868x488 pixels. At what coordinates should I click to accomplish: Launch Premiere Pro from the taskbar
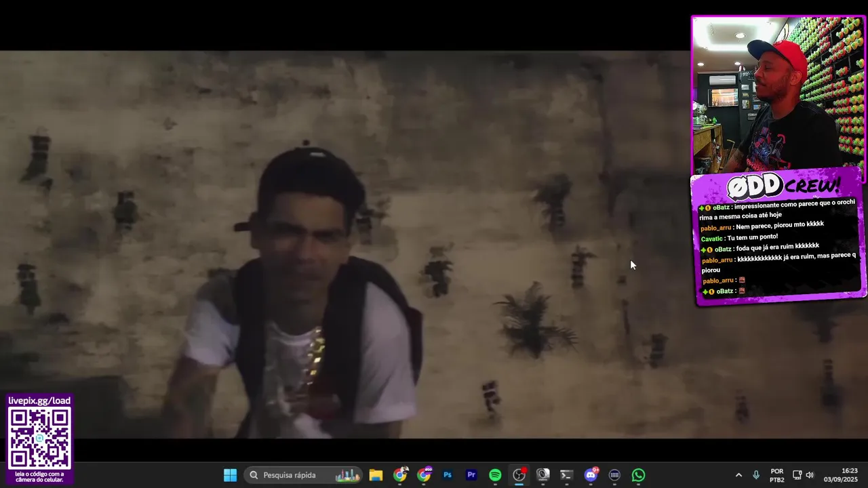coord(471,475)
